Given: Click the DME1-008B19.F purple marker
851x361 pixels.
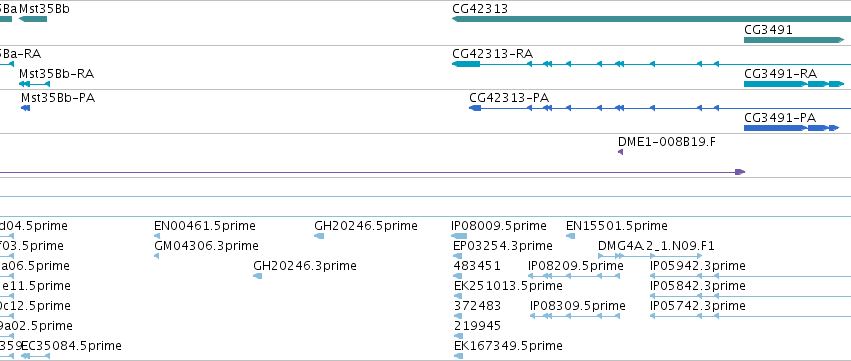Looking at the screenshot, I should click(620, 152).
